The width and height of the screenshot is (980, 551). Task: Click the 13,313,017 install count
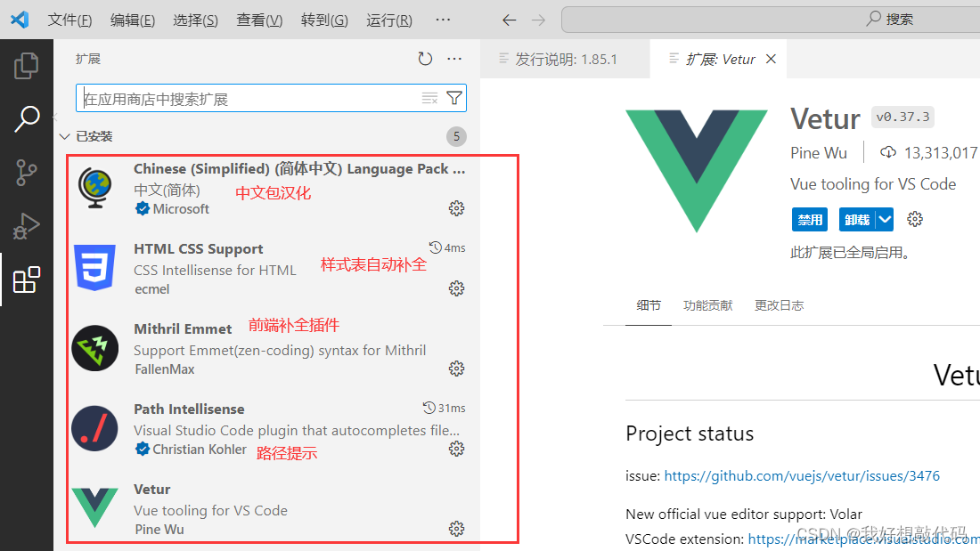(941, 153)
